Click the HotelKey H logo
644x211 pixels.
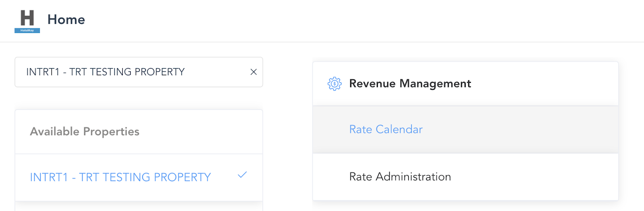pyautogui.click(x=27, y=18)
